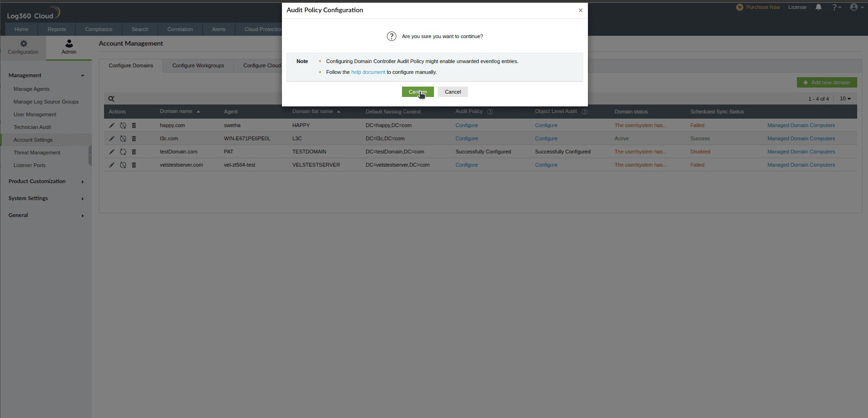This screenshot has height=418, width=868.
Task: Open Manage Log Source Groups
Action: click(x=46, y=102)
